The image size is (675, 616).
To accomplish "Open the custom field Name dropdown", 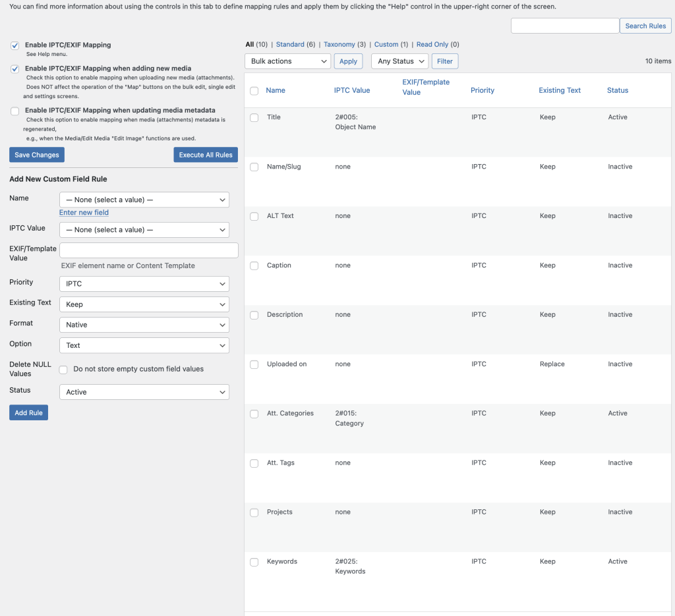I will (x=144, y=200).
